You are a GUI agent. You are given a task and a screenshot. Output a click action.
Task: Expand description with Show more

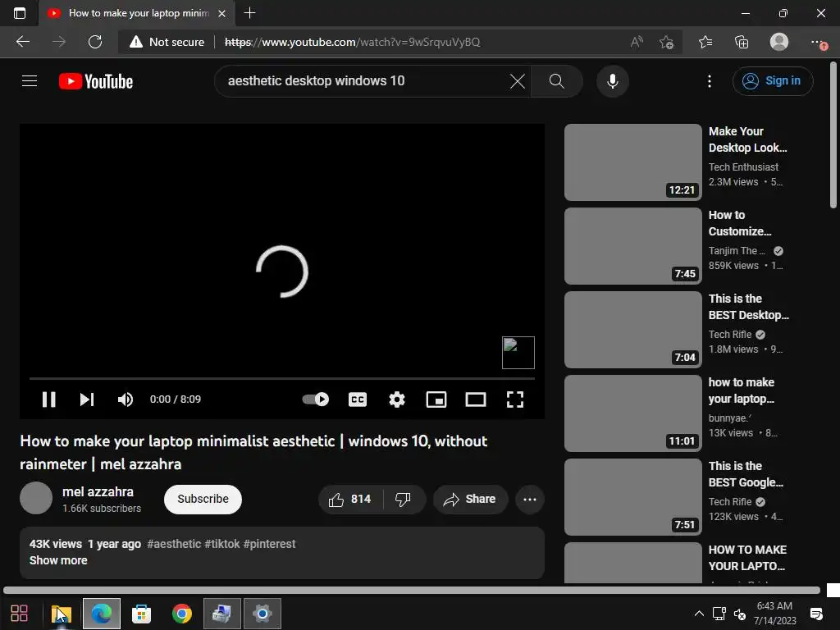[x=58, y=560]
